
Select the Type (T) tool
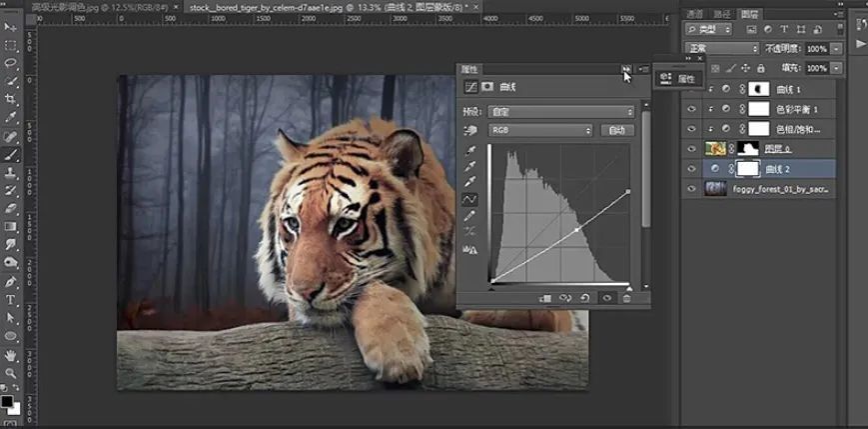(11, 300)
